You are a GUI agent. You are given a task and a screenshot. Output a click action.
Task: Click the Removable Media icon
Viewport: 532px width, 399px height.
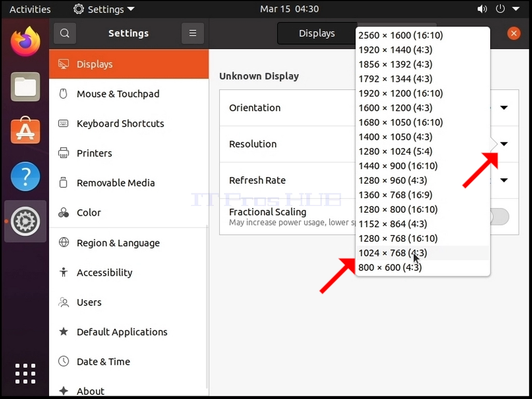pos(64,183)
